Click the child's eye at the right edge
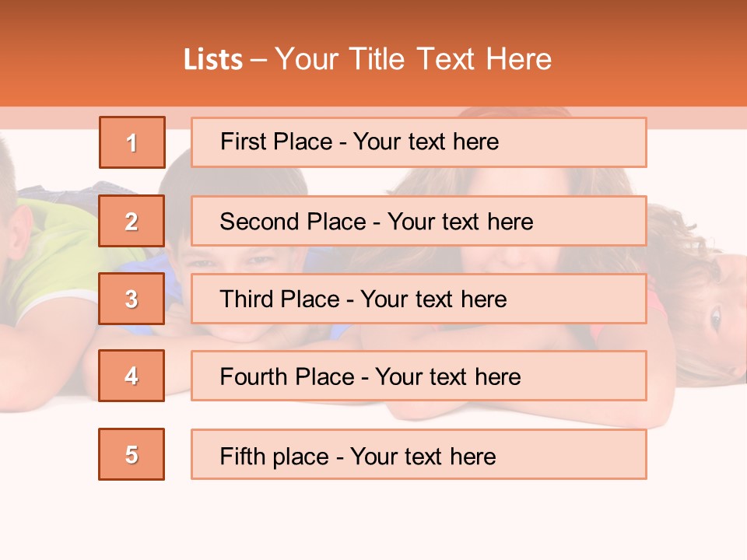Viewport: 747px width, 560px height. 715,317
